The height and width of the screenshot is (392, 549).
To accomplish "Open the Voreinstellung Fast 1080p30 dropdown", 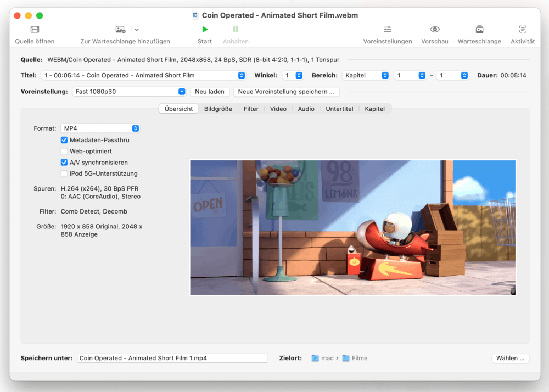I will pyautogui.click(x=129, y=91).
